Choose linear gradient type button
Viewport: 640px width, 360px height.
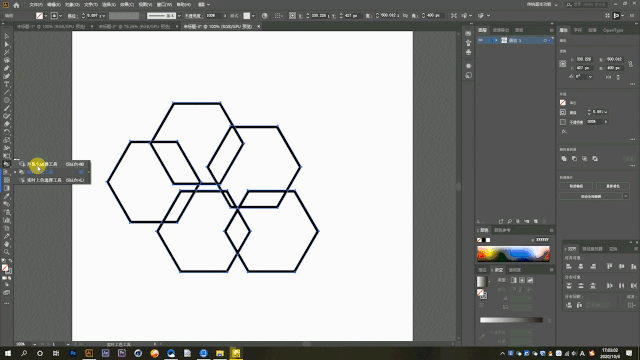514,280
